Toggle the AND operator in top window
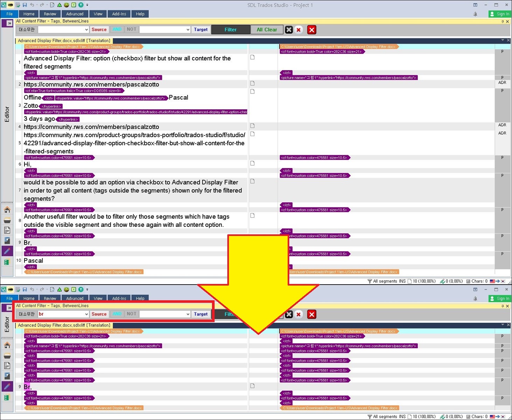This screenshot has height=420, width=512. 117,29
